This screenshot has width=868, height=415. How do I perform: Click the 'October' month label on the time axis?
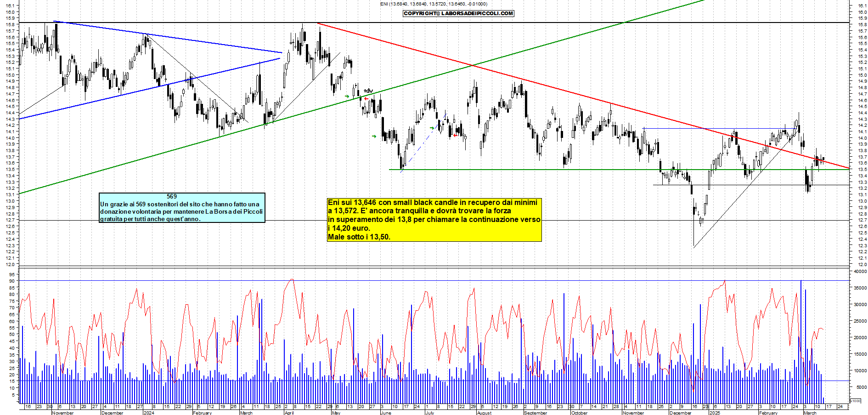click(579, 413)
